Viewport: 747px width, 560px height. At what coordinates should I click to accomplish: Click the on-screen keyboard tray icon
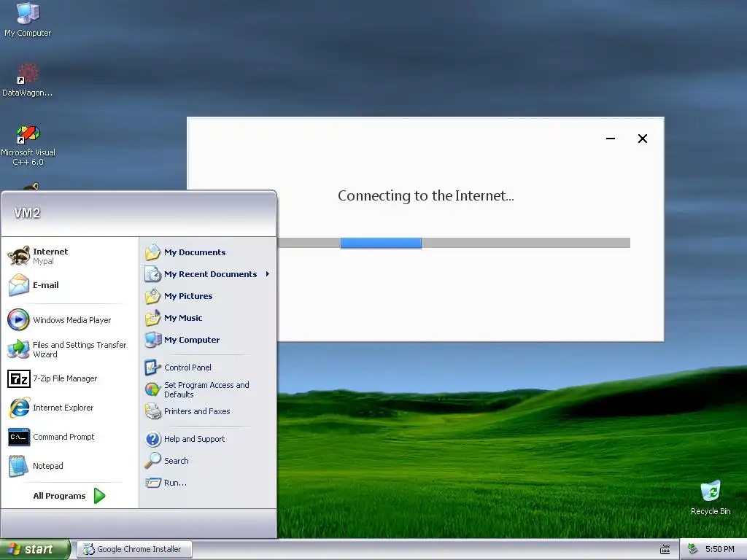click(x=665, y=550)
